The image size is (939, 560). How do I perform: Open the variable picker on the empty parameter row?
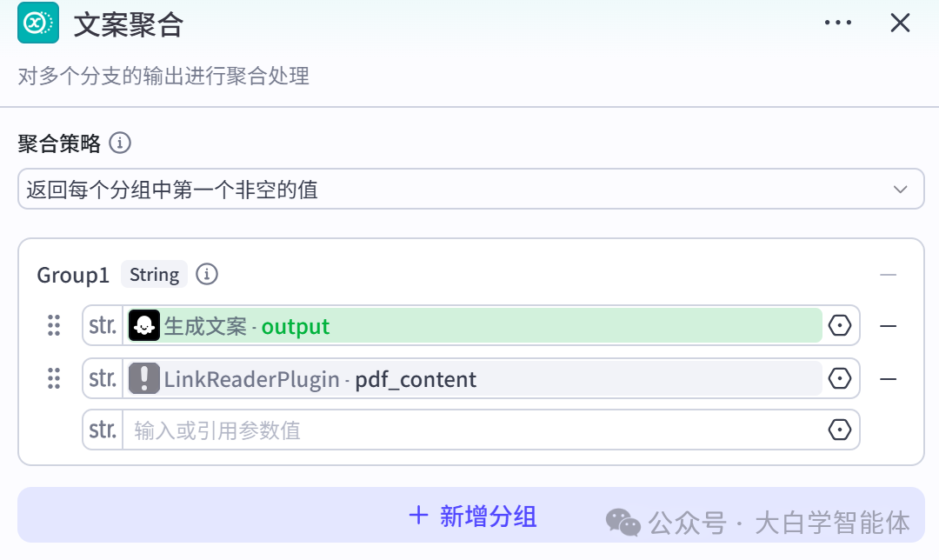click(838, 430)
